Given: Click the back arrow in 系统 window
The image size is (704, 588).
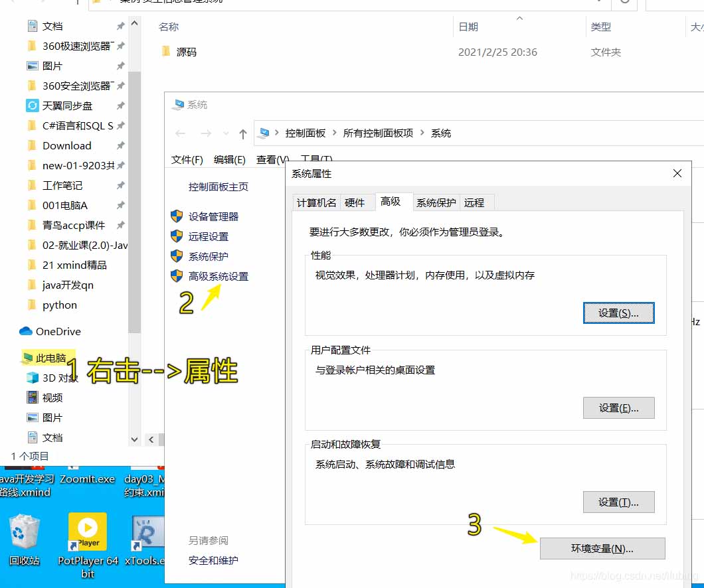Looking at the screenshot, I should click(x=181, y=133).
